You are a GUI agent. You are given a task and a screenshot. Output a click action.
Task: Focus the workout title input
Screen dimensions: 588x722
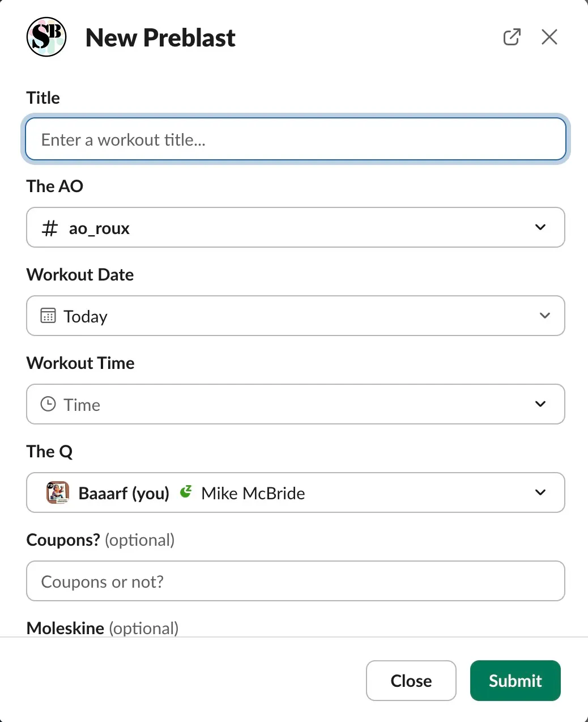point(295,139)
